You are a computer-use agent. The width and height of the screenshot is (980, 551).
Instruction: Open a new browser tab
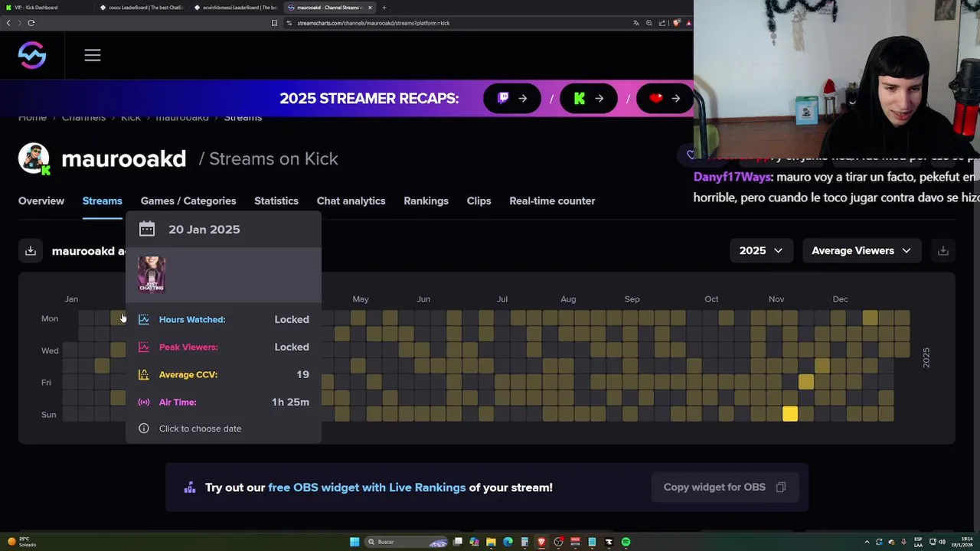(384, 8)
